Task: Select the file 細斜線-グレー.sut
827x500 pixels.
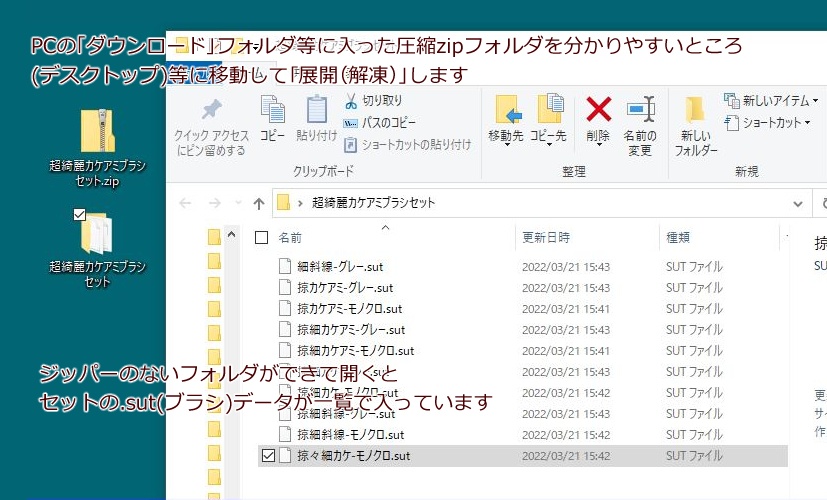Action: tap(340, 267)
